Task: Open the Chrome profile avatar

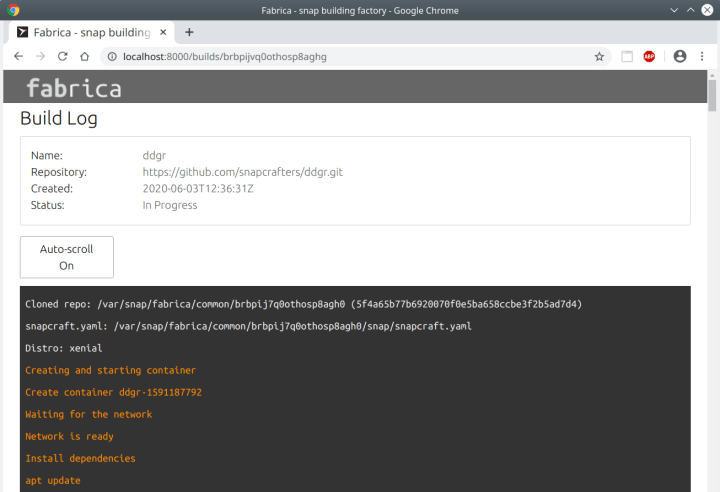Action: coord(680,56)
